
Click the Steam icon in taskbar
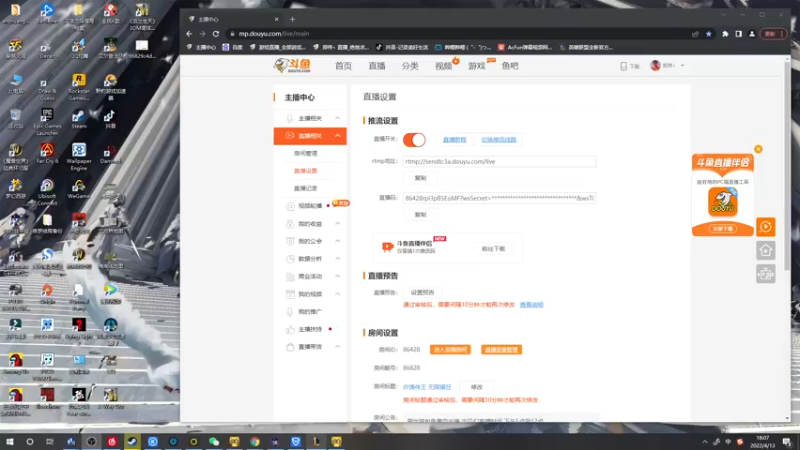pyautogui.click(x=132, y=441)
